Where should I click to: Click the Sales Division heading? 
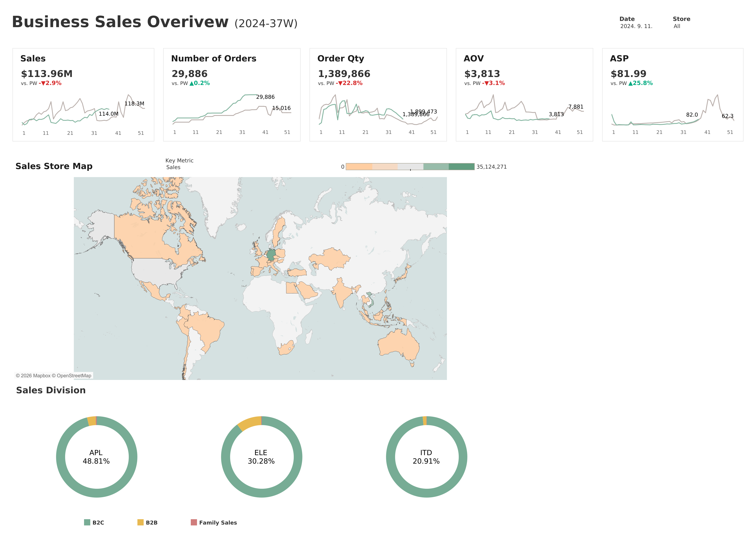click(x=51, y=390)
